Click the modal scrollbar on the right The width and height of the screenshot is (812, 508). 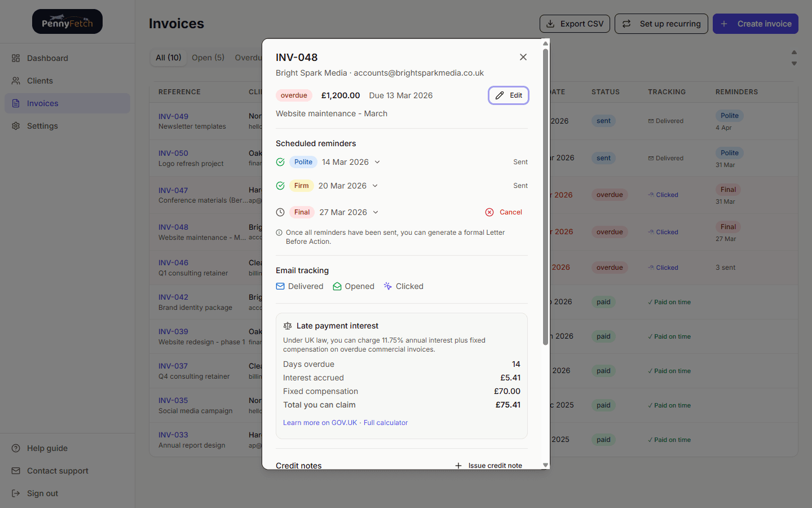[545, 198]
